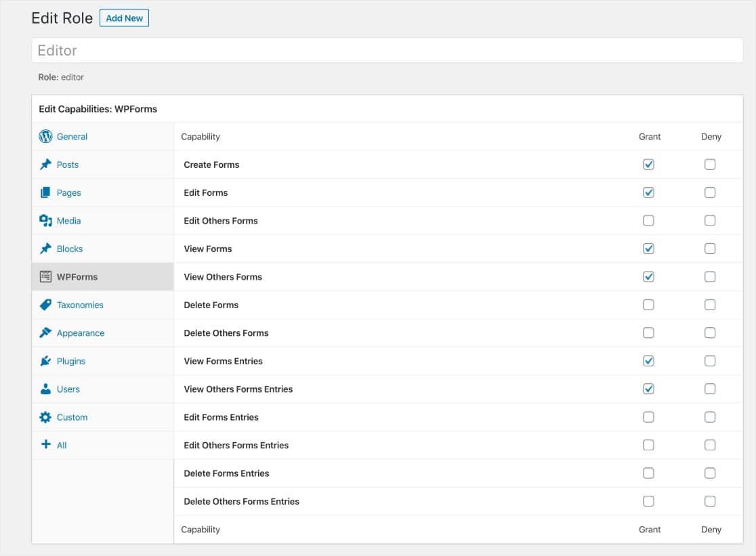Click the pages icon beside Pages
This screenshot has width=756, height=556.
pyautogui.click(x=45, y=193)
